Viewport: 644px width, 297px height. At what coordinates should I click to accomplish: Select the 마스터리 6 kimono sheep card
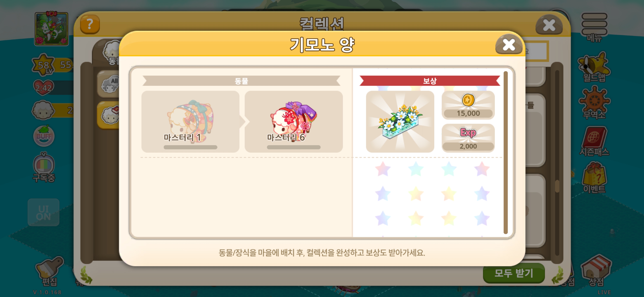[x=294, y=122]
